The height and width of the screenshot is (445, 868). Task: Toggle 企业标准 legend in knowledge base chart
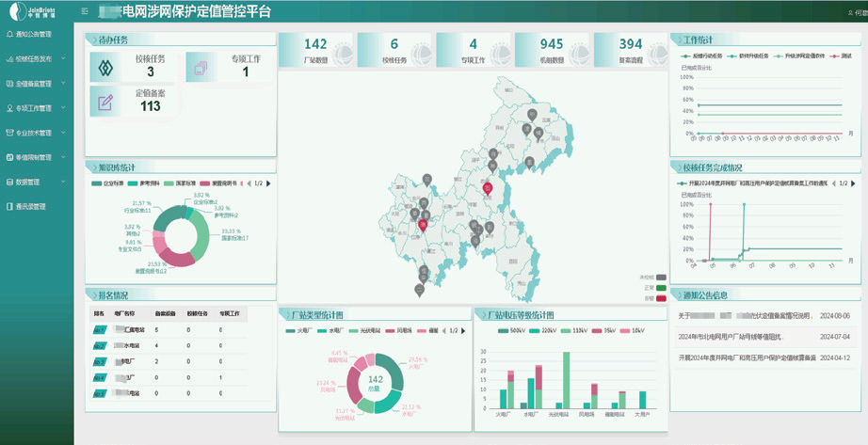pyautogui.click(x=110, y=183)
